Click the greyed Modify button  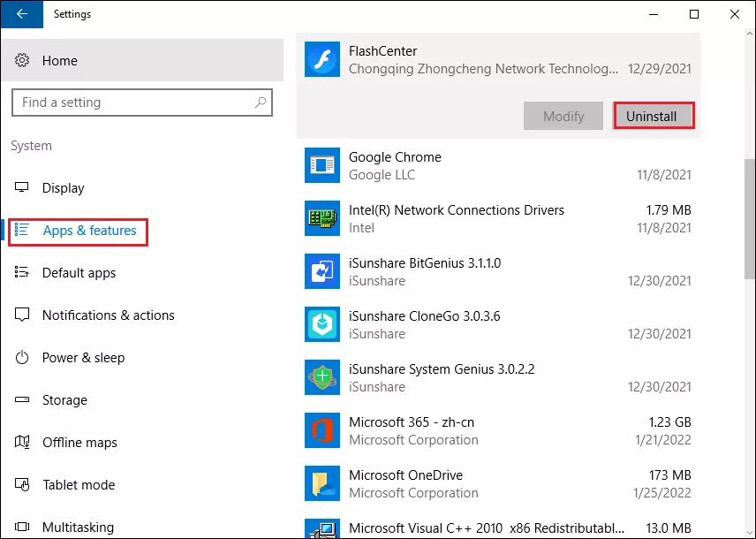(x=563, y=116)
